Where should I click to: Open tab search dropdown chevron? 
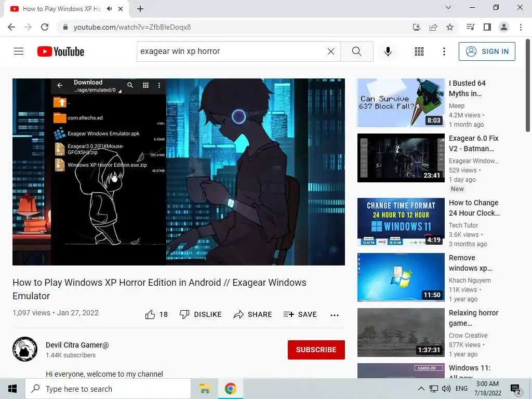click(x=448, y=7)
